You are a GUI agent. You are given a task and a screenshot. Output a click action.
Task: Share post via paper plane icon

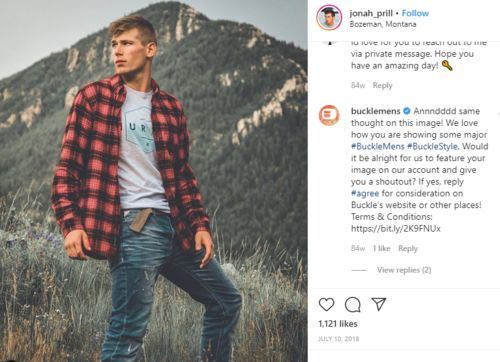(x=379, y=304)
